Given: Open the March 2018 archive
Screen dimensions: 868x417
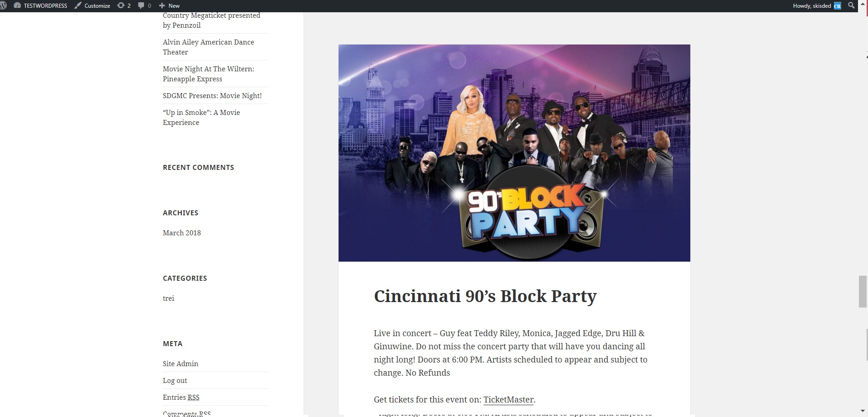Looking at the screenshot, I should tap(182, 233).
